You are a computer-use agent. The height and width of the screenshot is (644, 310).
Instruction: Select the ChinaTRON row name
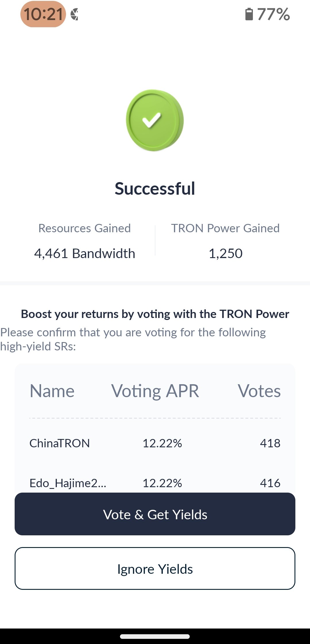coord(60,443)
